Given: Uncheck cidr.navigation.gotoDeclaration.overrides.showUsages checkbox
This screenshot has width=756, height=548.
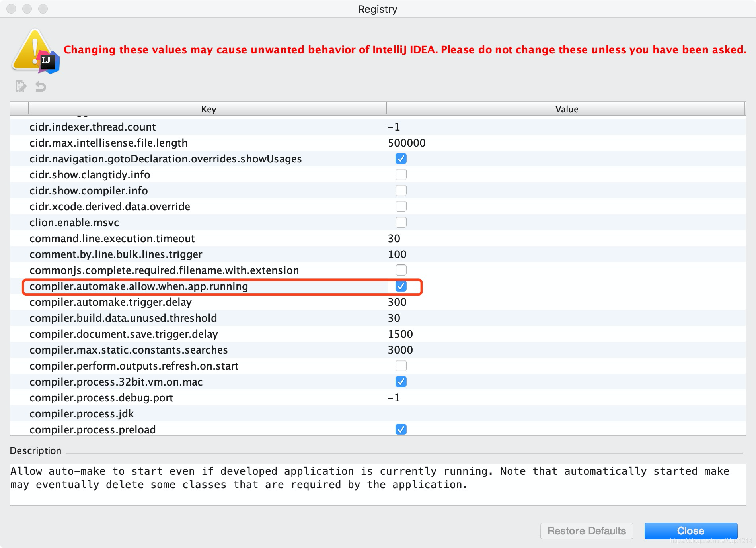Looking at the screenshot, I should point(401,159).
